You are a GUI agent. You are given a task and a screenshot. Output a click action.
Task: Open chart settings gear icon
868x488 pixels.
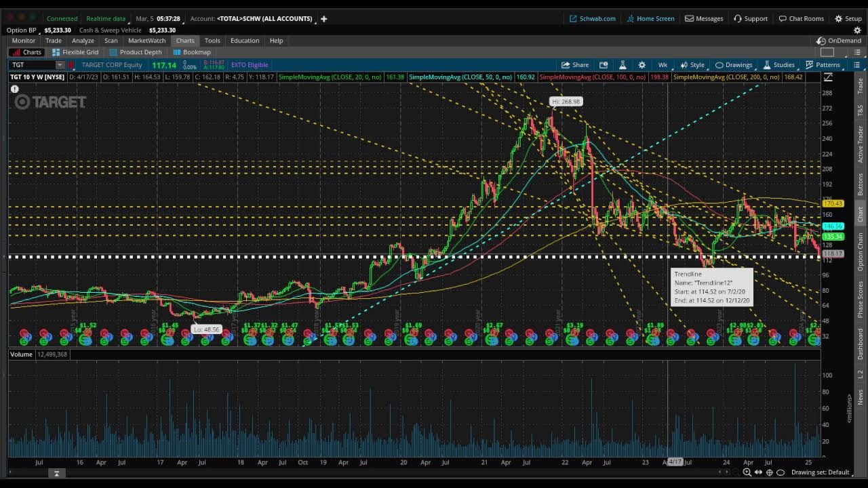click(642, 65)
